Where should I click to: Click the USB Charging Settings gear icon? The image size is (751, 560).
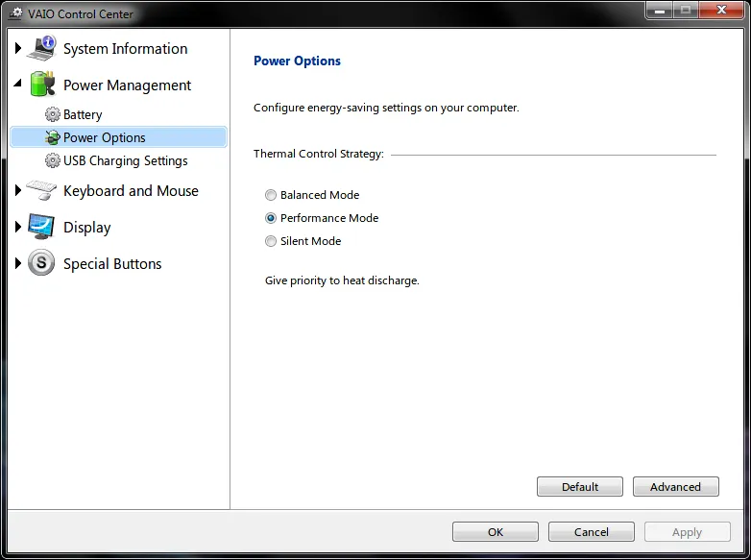pyautogui.click(x=52, y=160)
